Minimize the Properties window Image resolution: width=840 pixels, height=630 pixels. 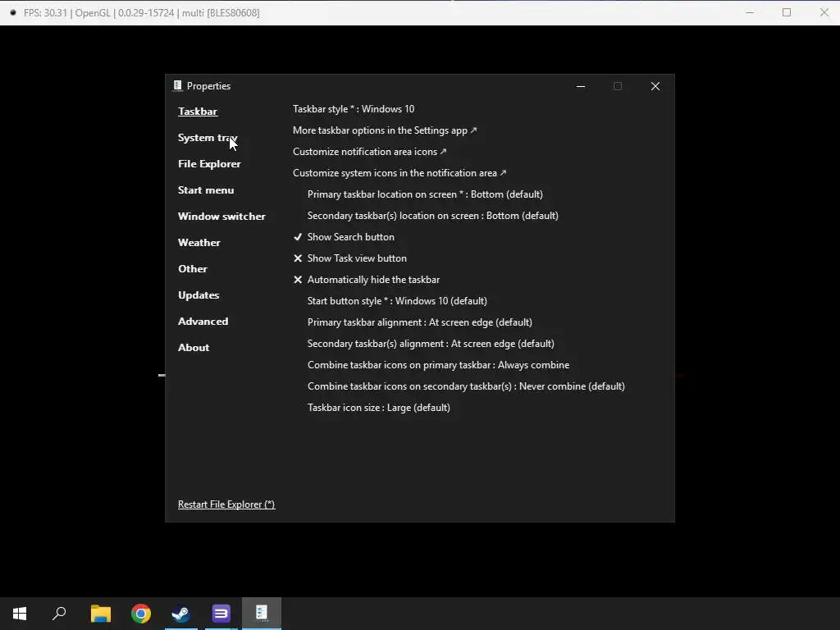pos(581,86)
